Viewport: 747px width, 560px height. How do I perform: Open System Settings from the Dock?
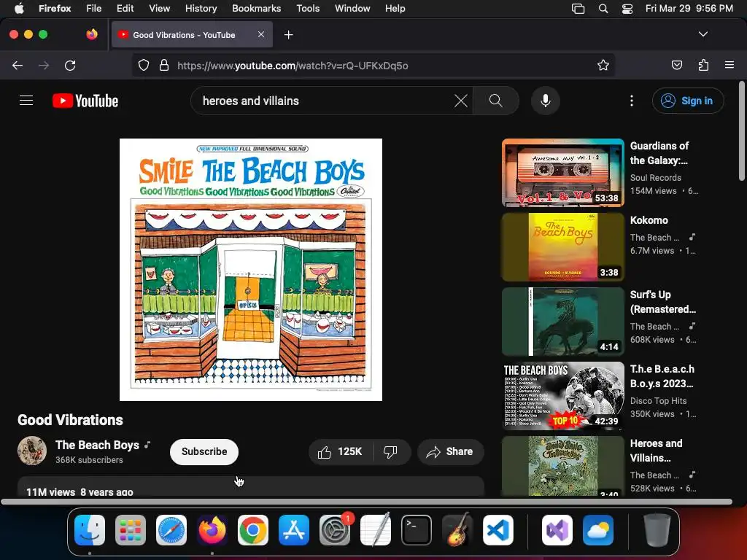pyautogui.click(x=335, y=530)
